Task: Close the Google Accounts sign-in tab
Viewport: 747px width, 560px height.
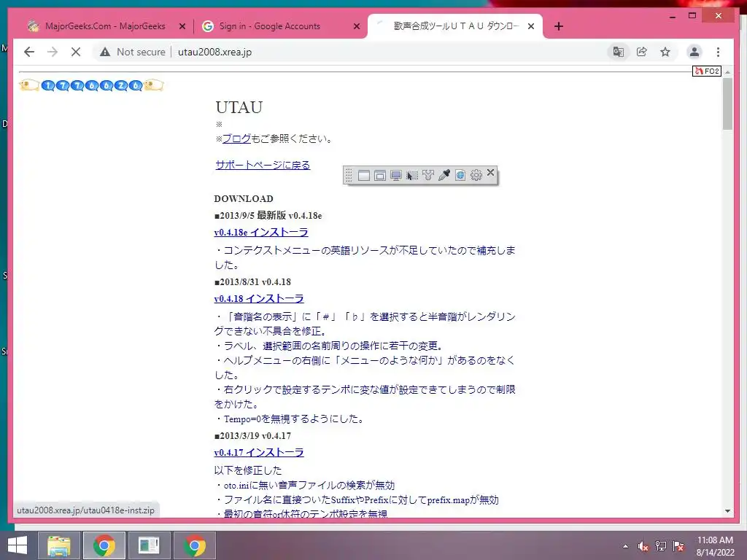Action: (x=356, y=27)
